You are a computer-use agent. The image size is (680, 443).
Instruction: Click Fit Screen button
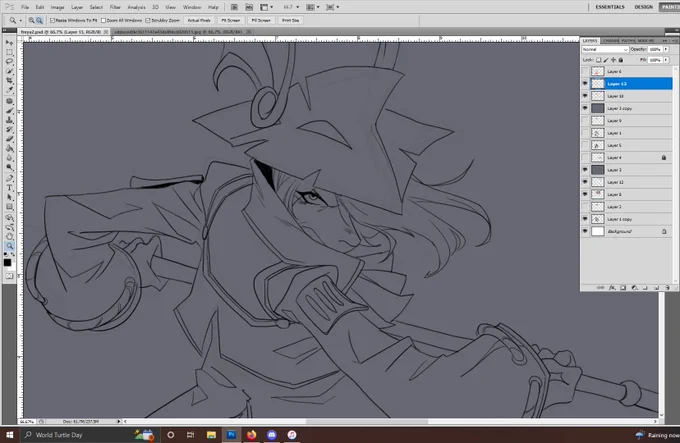tap(231, 20)
